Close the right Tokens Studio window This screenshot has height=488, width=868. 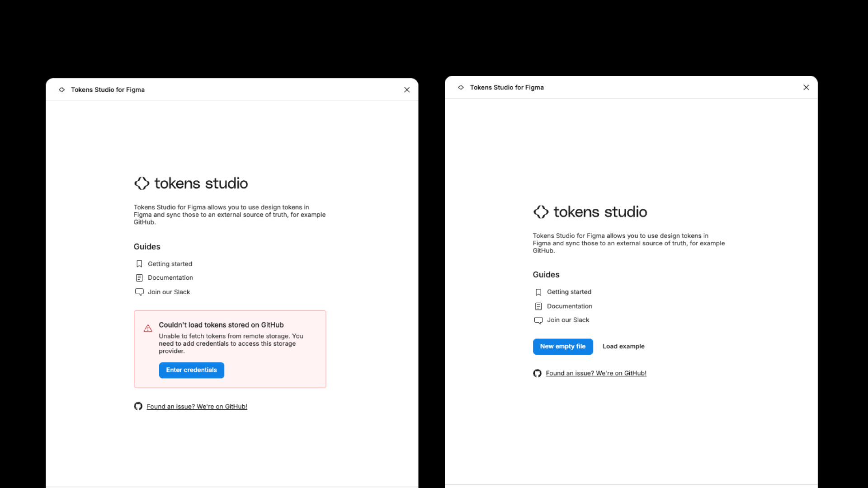click(806, 88)
